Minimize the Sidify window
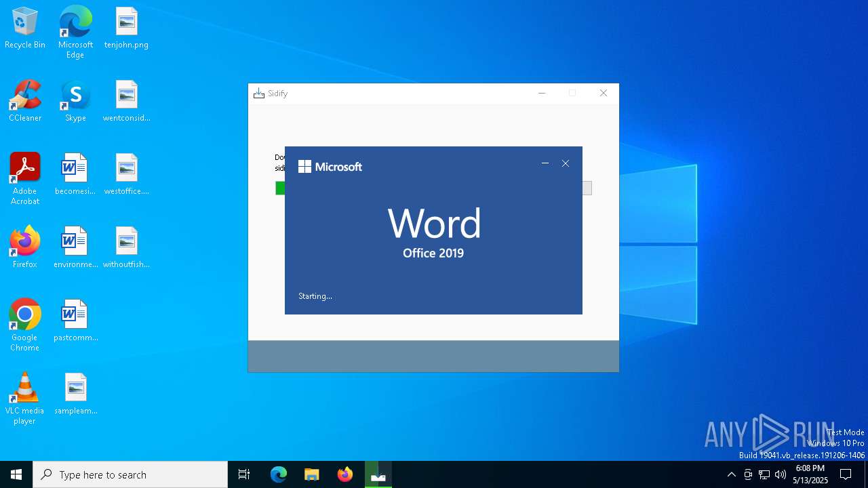Image resolution: width=868 pixels, height=488 pixels. (542, 94)
